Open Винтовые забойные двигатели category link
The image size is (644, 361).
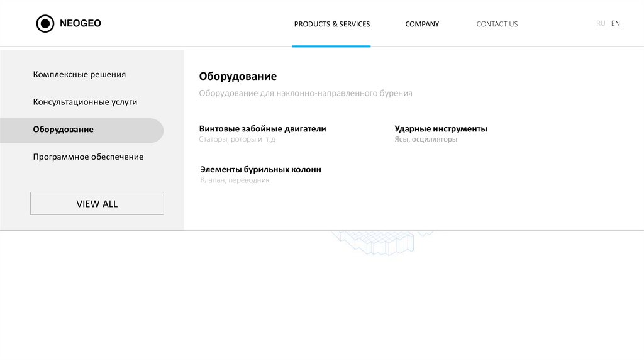(262, 128)
